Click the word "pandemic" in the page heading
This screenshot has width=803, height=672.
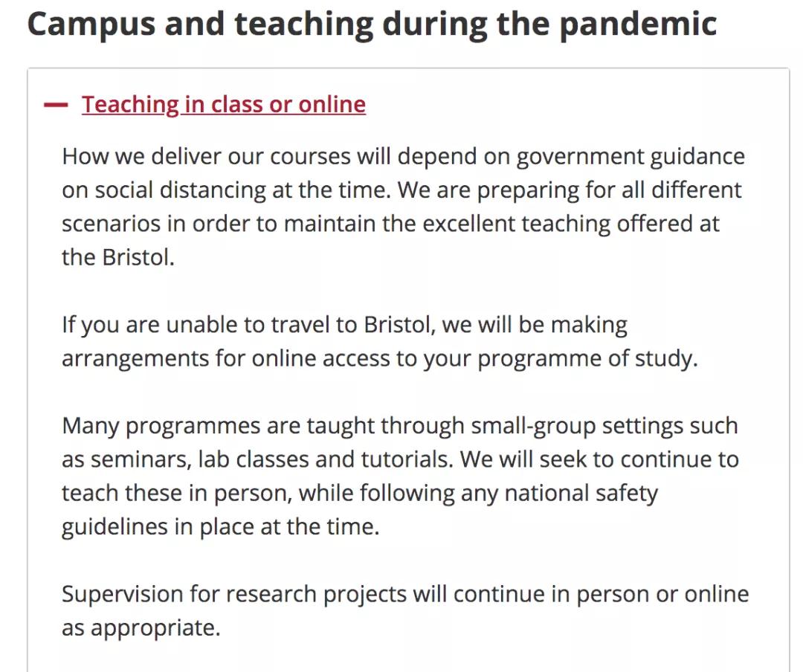pyautogui.click(x=637, y=25)
